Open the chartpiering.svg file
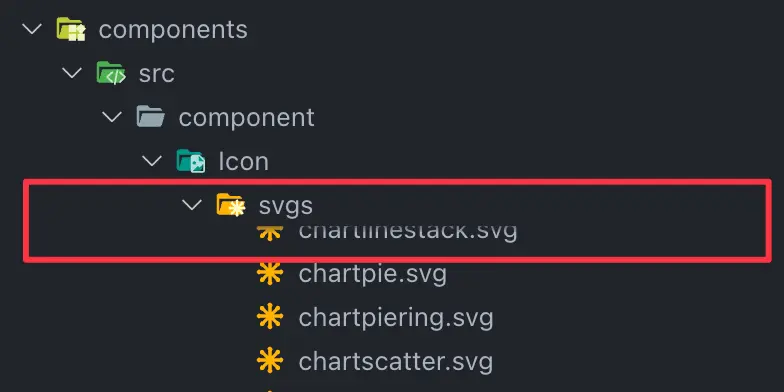 pyautogui.click(x=396, y=318)
